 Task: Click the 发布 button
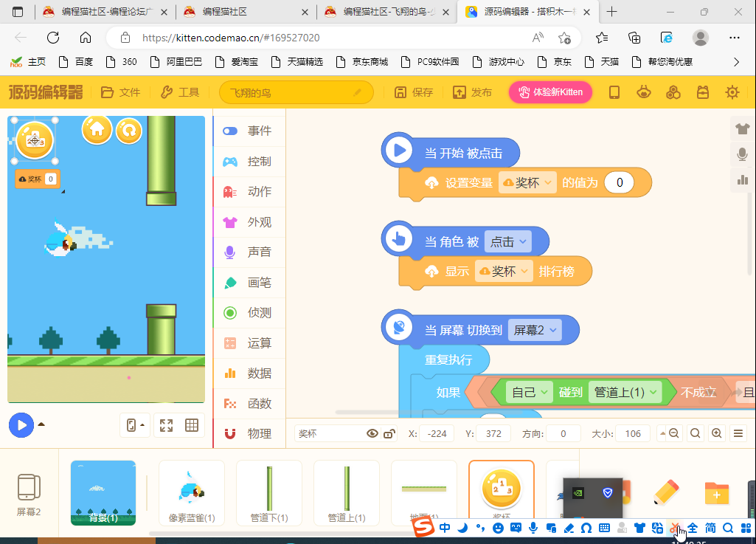(472, 92)
